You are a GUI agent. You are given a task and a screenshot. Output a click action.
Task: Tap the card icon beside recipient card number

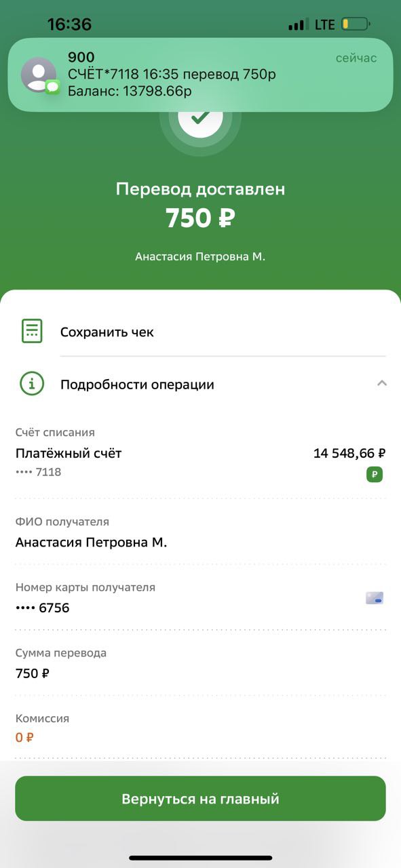click(x=375, y=598)
